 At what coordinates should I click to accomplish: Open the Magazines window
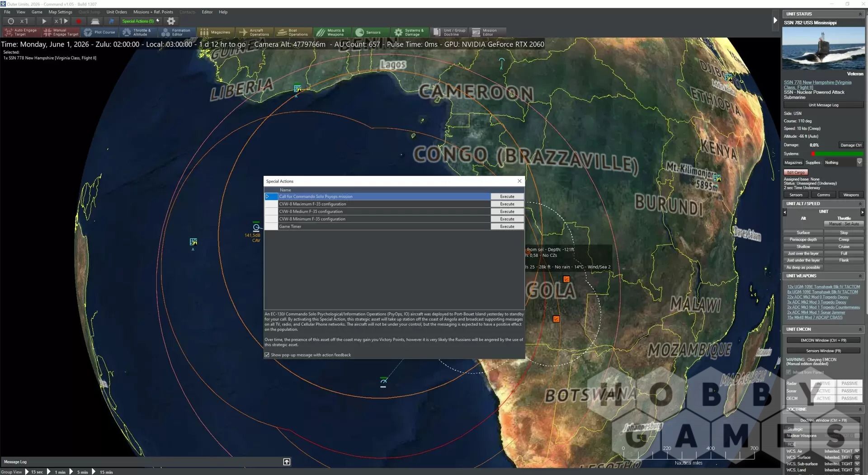point(215,32)
